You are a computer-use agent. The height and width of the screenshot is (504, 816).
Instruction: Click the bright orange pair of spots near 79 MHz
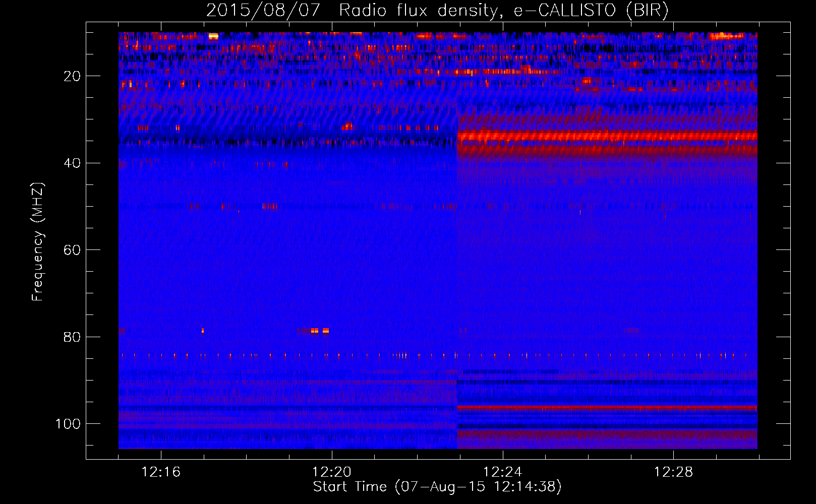(320, 331)
